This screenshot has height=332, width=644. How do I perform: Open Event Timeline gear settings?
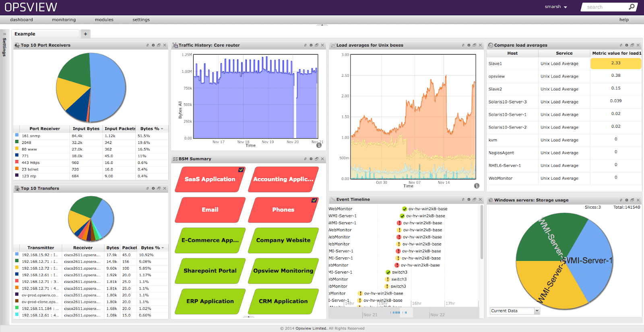[x=469, y=200]
